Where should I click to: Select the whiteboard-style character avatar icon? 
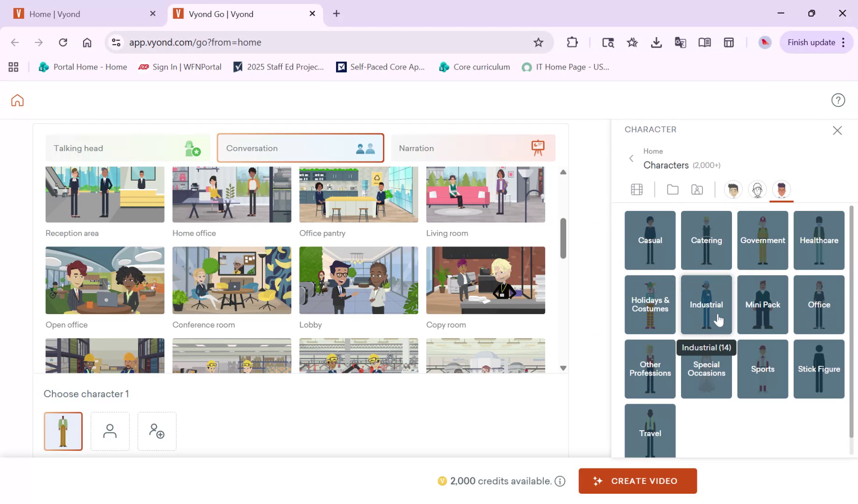click(757, 189)
